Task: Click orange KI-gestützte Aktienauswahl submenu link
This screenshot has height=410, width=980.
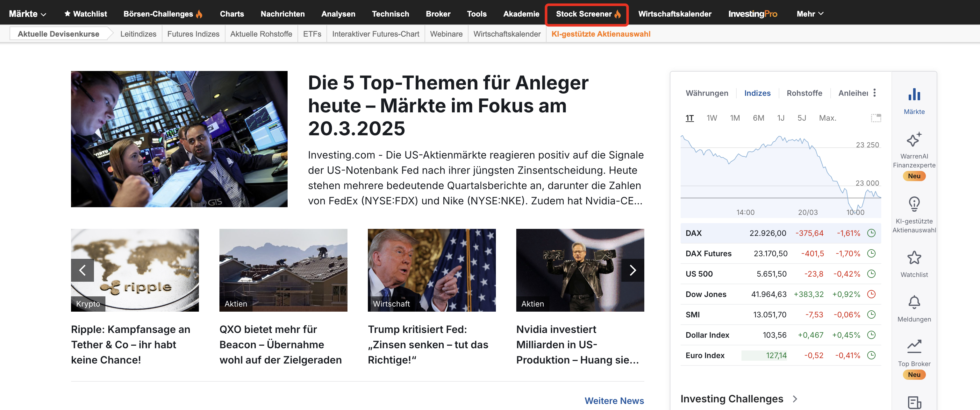Action: [x=601, y=34]
